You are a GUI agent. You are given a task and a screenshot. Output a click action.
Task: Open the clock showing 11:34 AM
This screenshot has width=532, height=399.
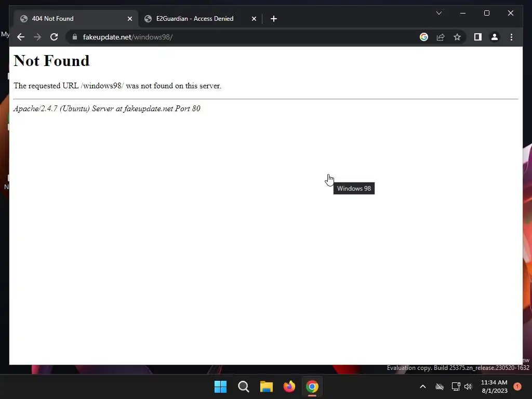495,387
